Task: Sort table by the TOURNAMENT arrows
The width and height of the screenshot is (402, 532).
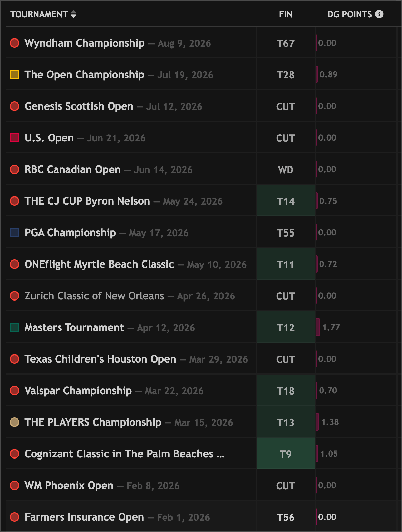Action: point(73,14)
